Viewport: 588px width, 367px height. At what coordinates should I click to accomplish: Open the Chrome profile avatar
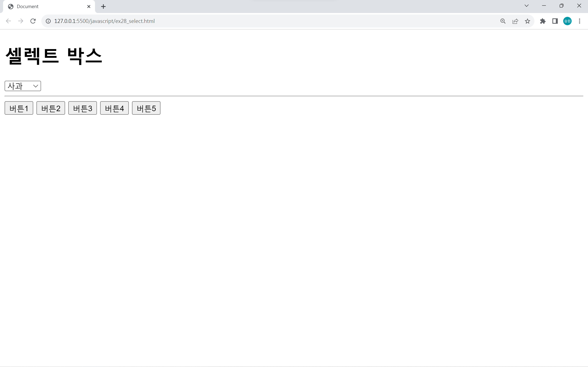[567, 21]
